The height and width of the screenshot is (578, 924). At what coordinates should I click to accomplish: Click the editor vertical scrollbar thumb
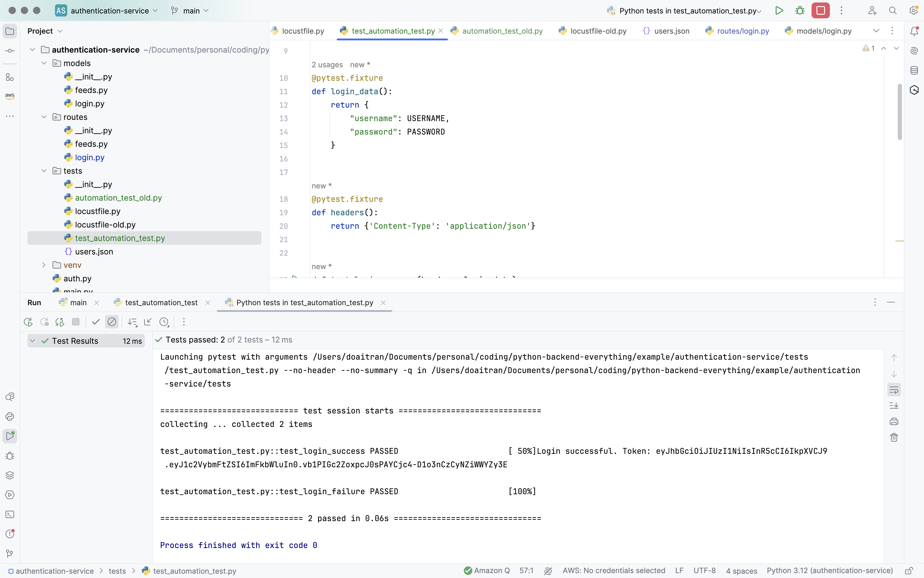coord(900,112)
